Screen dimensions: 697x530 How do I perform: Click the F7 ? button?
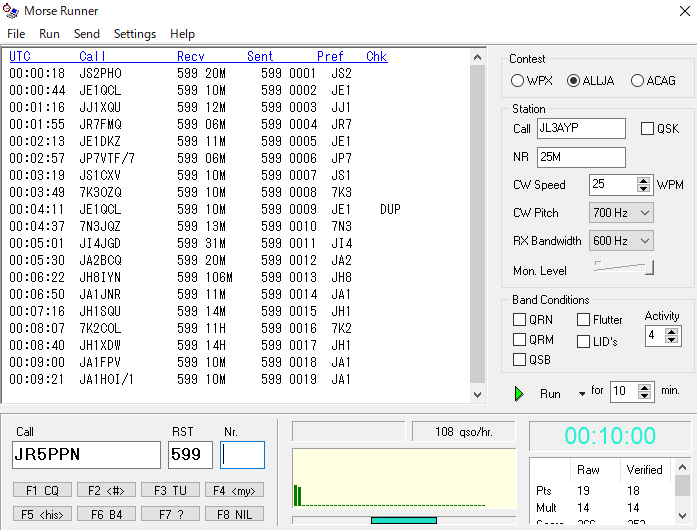coord(170,514)
